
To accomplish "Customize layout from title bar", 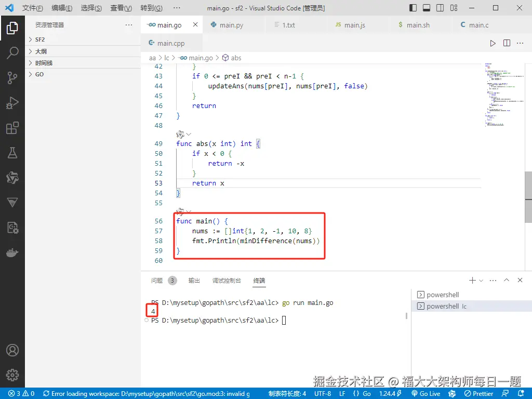I will coord(454,8).
